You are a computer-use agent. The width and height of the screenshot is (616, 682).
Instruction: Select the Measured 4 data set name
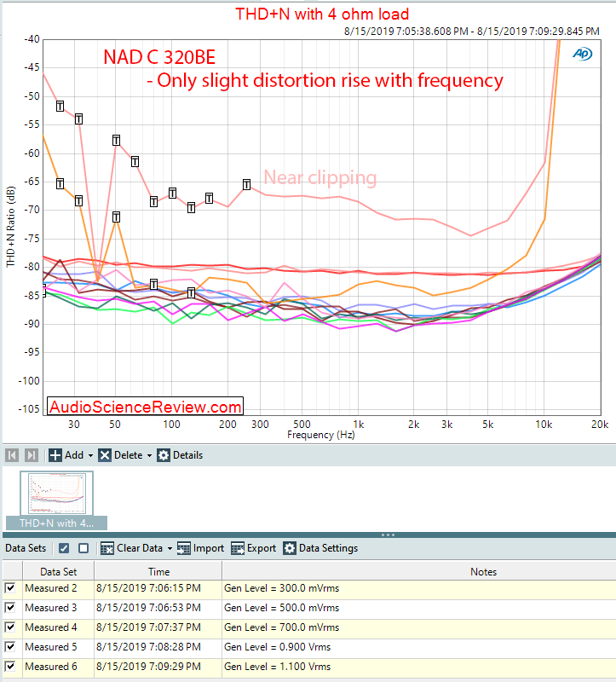point(51,627)
